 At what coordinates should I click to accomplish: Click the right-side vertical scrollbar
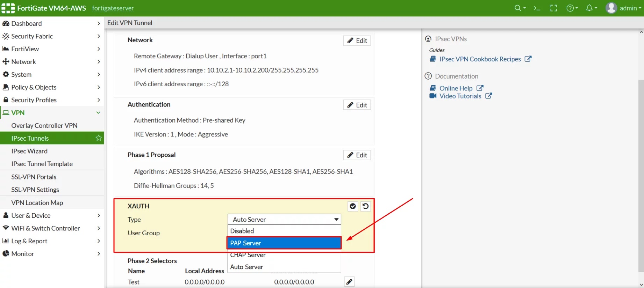pos(641,176)
